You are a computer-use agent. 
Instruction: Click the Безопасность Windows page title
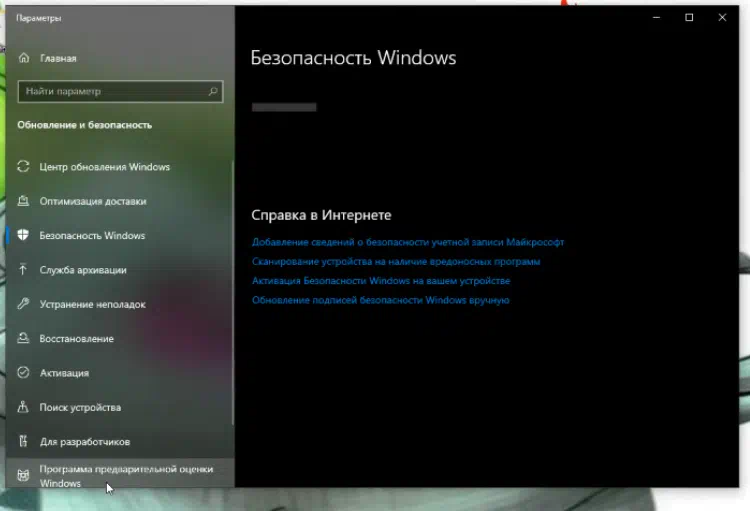click(353, 58)
